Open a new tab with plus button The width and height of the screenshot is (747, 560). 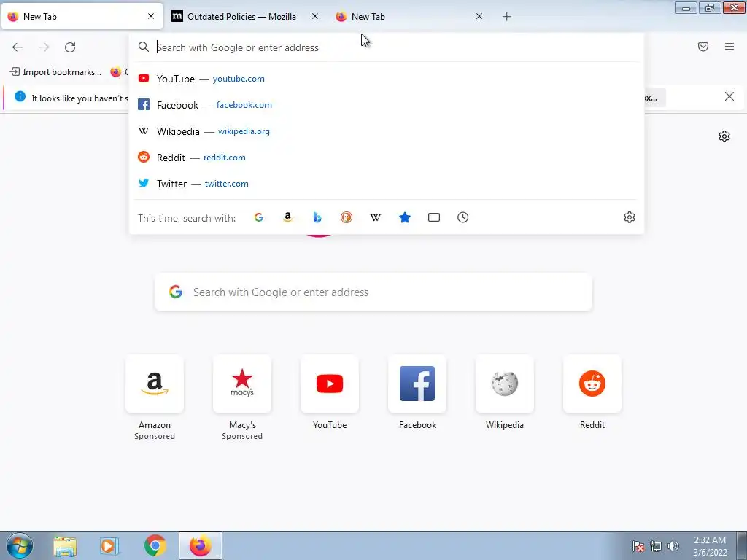(506, 17)
